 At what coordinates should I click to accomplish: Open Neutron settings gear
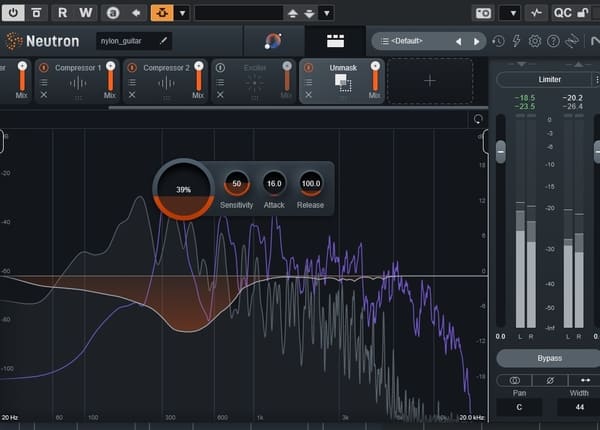click(x=535, y=41)
